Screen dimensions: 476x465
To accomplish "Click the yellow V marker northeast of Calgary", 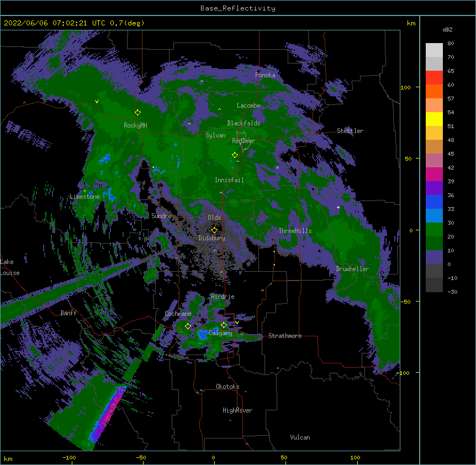I will [x=237, y=323].
